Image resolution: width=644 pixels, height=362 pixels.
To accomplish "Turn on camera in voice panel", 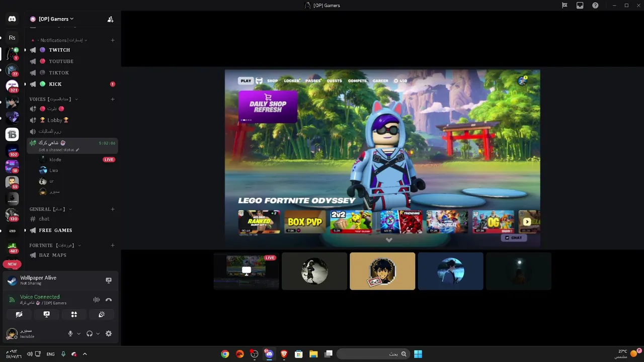I will pyautogui.click(x=19, y=314).
